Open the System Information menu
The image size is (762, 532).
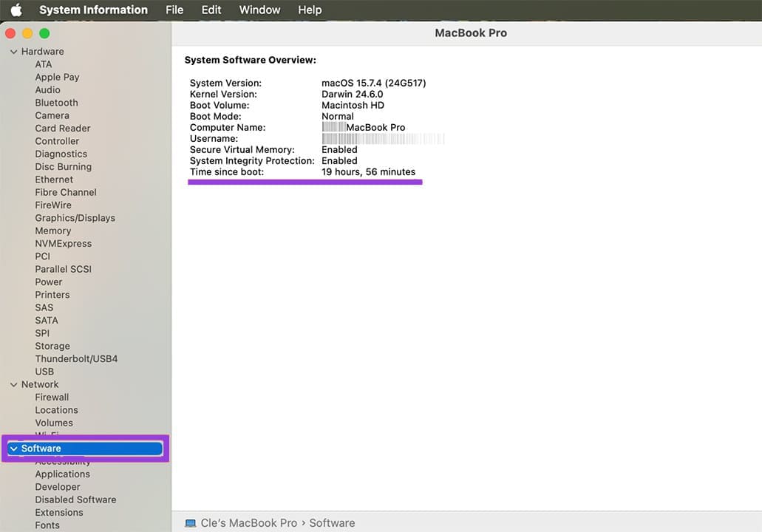93,10
